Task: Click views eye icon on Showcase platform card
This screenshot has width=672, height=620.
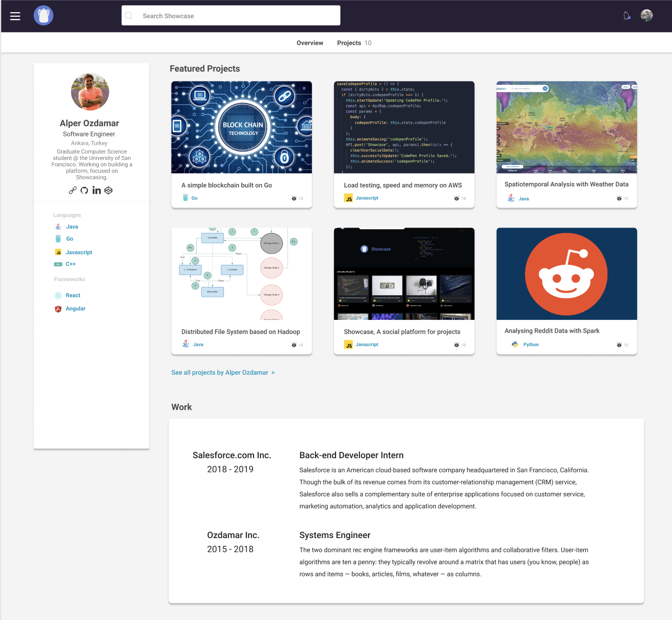Action: coord(457,345)
